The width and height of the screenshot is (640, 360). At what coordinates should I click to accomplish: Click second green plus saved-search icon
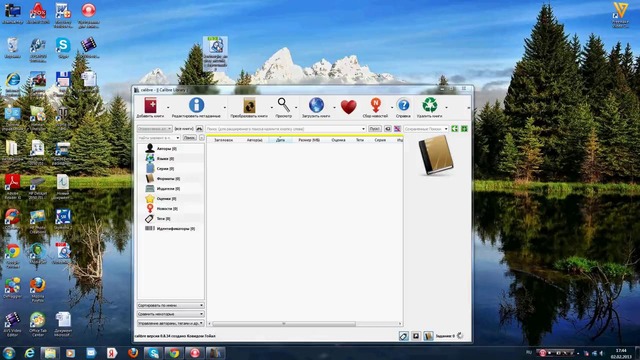coord(464,129)
